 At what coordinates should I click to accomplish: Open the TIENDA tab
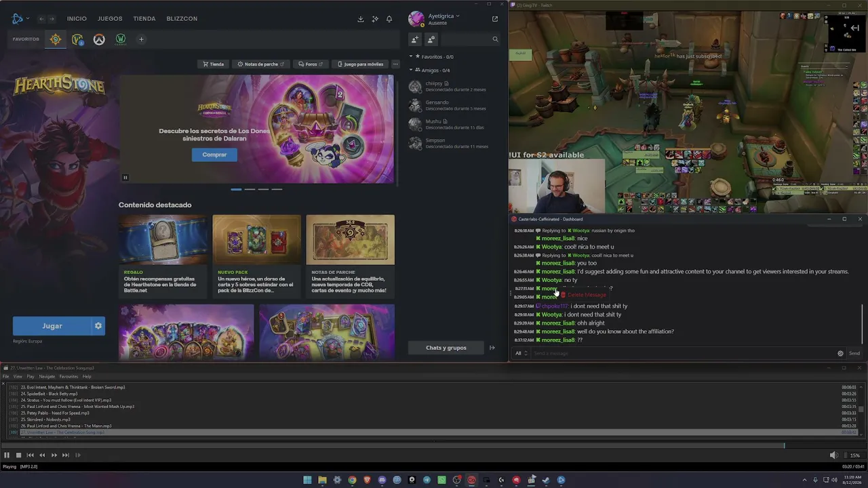[144, 19]
